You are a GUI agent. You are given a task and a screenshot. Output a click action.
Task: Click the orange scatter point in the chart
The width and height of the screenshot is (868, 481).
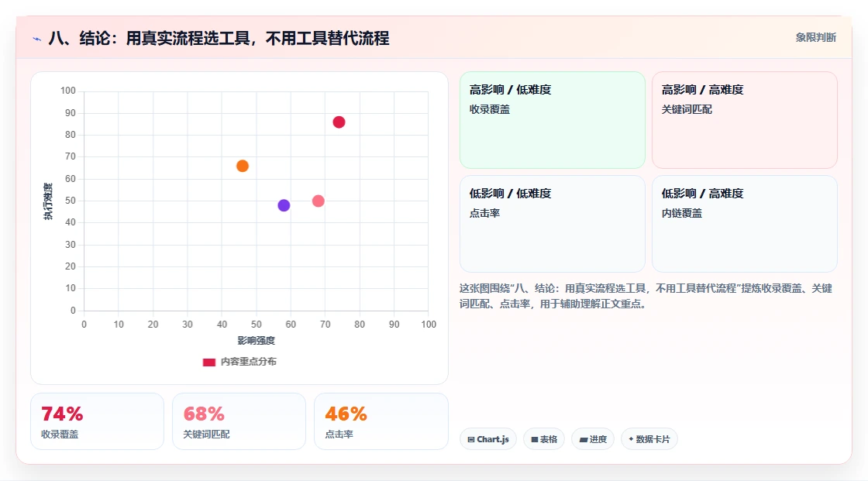tap(243, 166)
